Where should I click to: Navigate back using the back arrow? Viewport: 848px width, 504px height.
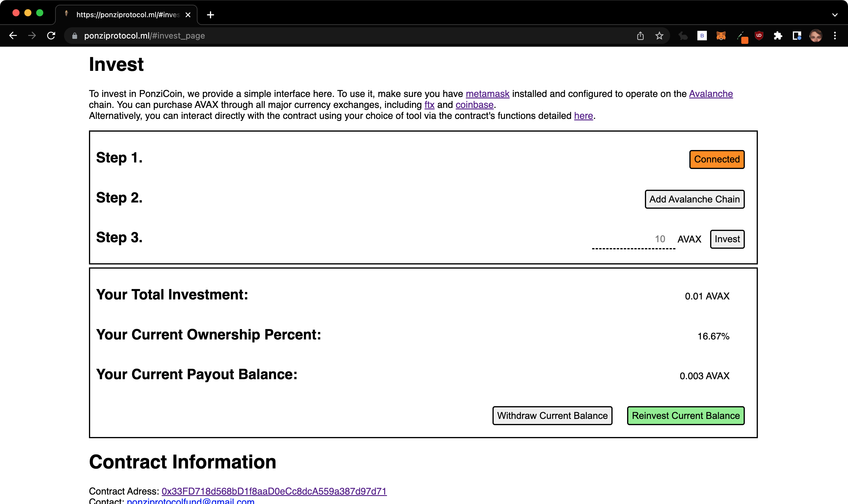[13, 35]
